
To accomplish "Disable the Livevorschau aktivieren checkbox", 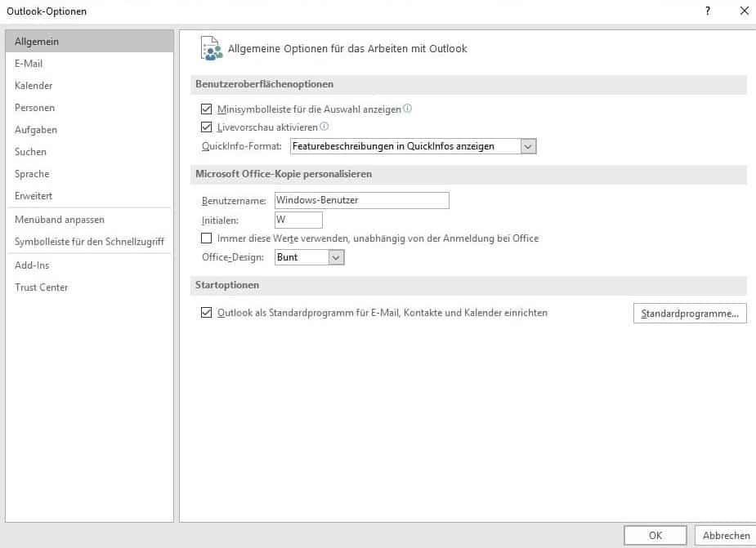I will pos(206,127).
